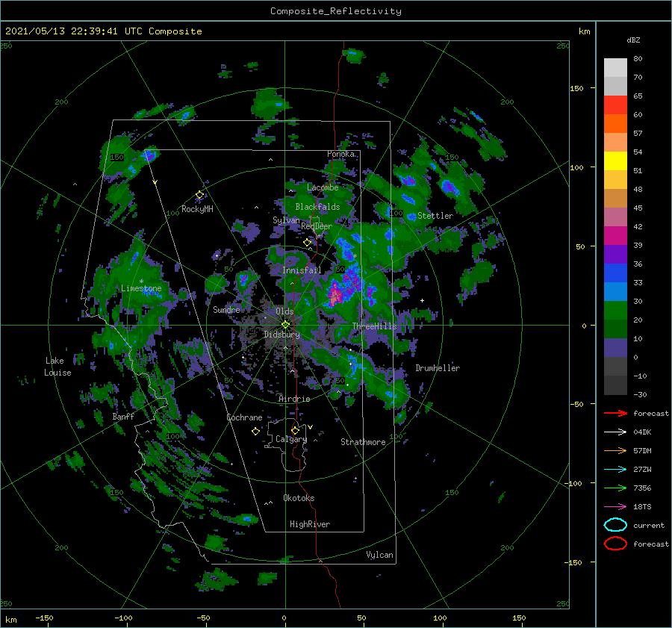
Task: Click the dBZ legend heading
Action: tap(633, 40)
